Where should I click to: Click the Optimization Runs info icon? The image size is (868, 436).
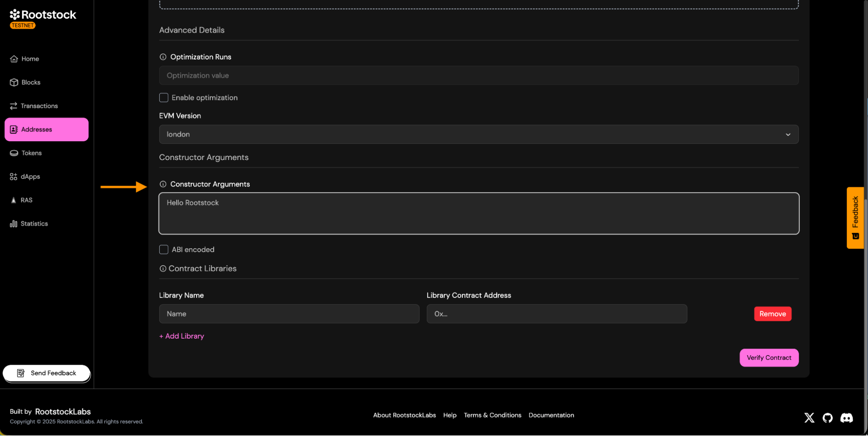[x=163, y=57]
